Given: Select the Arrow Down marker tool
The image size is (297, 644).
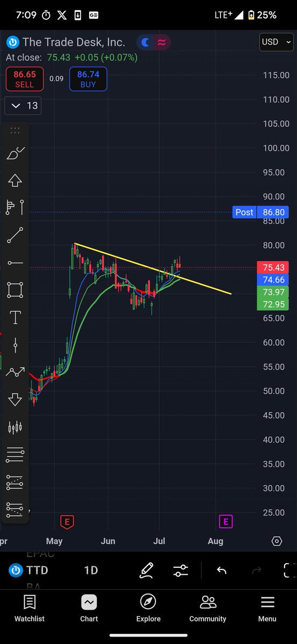Looking at the screenshot, I should tap(15, 399).
